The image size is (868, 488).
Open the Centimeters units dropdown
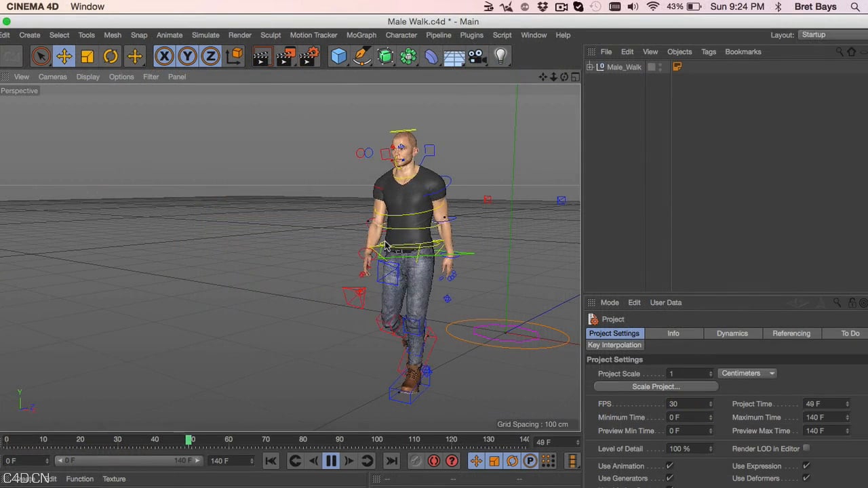(x=747, y=373)
